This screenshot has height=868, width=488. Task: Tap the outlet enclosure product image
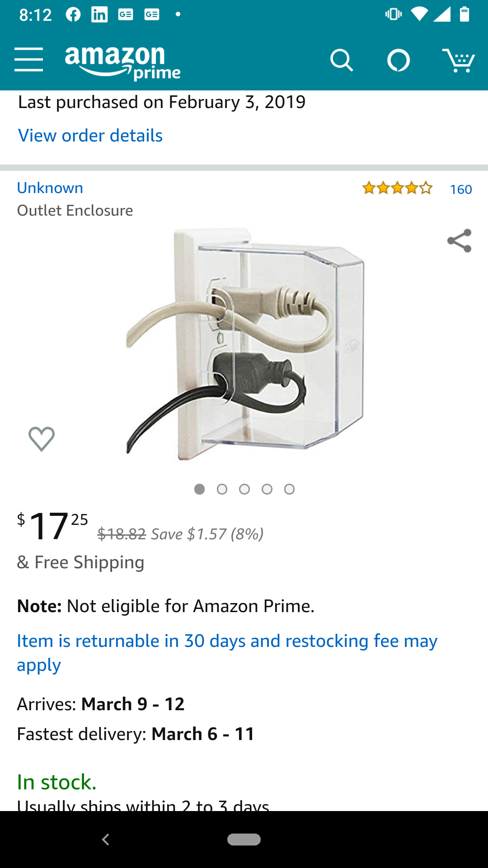[x=244, y=344]
